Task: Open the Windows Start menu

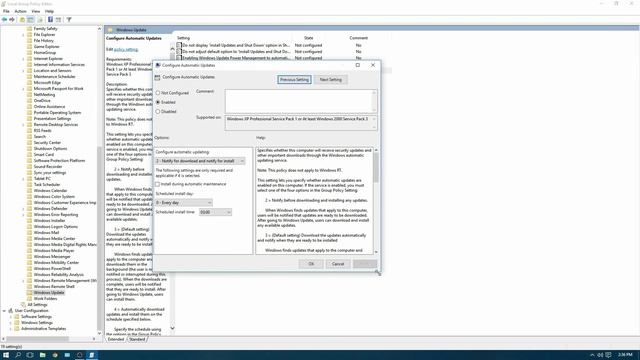Action: coord(6,355)
